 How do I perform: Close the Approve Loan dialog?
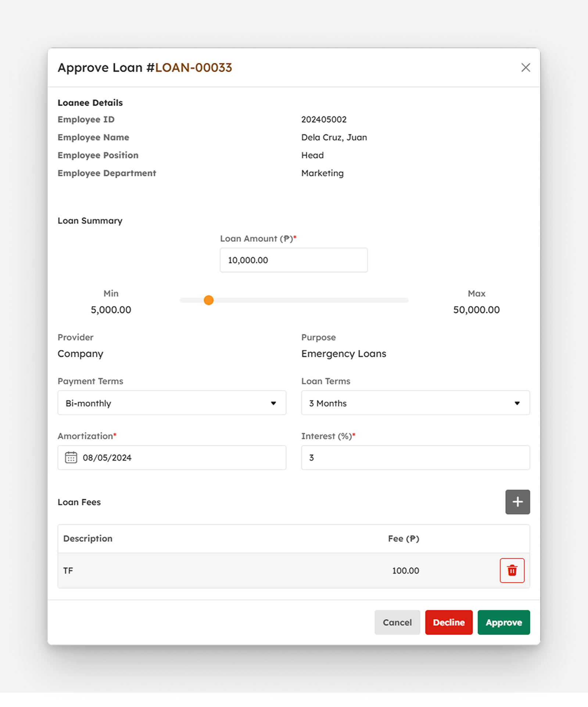pyautogui.click(x=526, y=68)
